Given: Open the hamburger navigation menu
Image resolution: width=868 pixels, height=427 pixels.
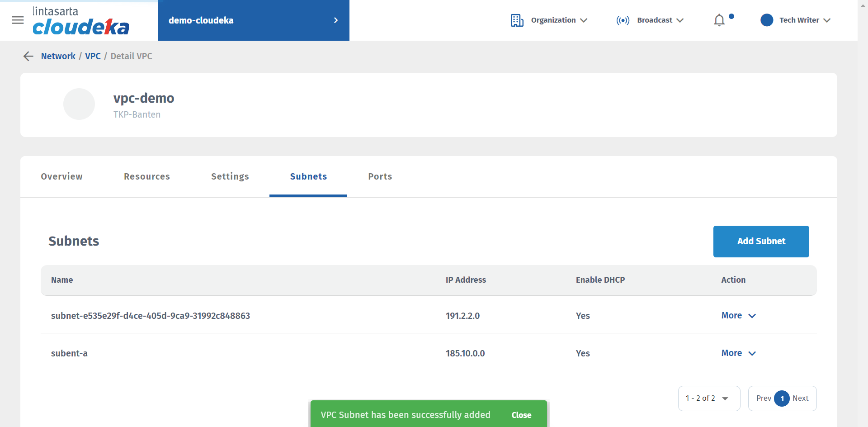Looking at the screenshot, I should coord(18,20).
